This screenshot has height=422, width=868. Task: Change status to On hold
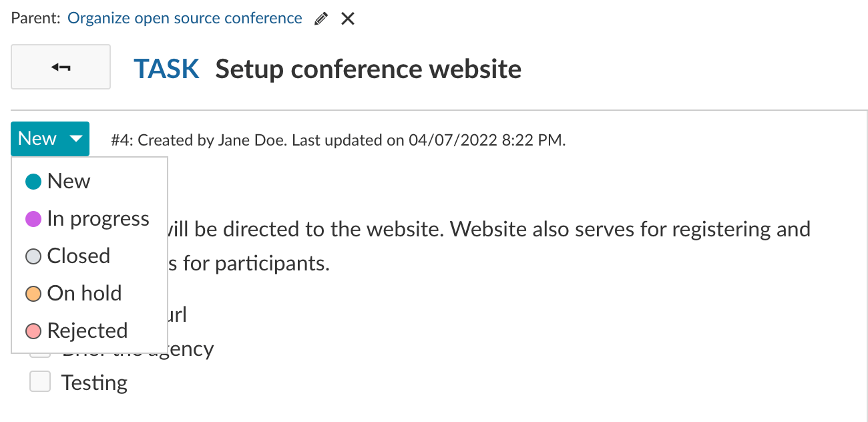coord(84,293)
